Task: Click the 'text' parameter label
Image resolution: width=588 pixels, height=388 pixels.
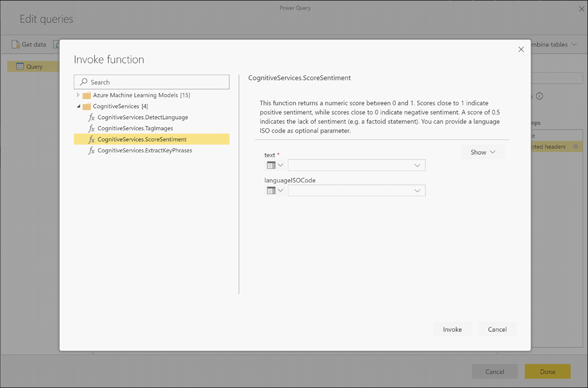Action: (x=269, y=155)
